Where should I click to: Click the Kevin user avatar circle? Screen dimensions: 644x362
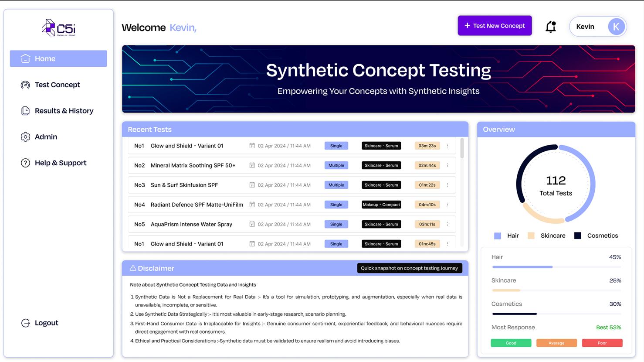tap(616, 27)
